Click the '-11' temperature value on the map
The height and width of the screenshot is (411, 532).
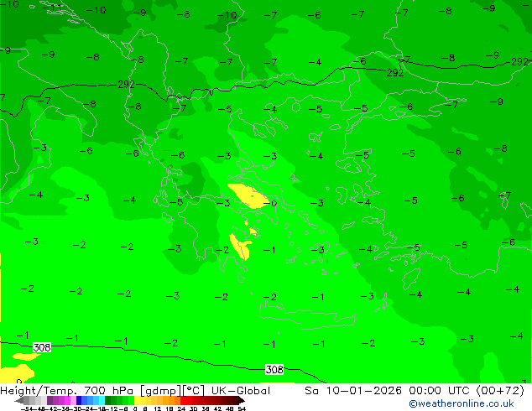click(53, 8)
